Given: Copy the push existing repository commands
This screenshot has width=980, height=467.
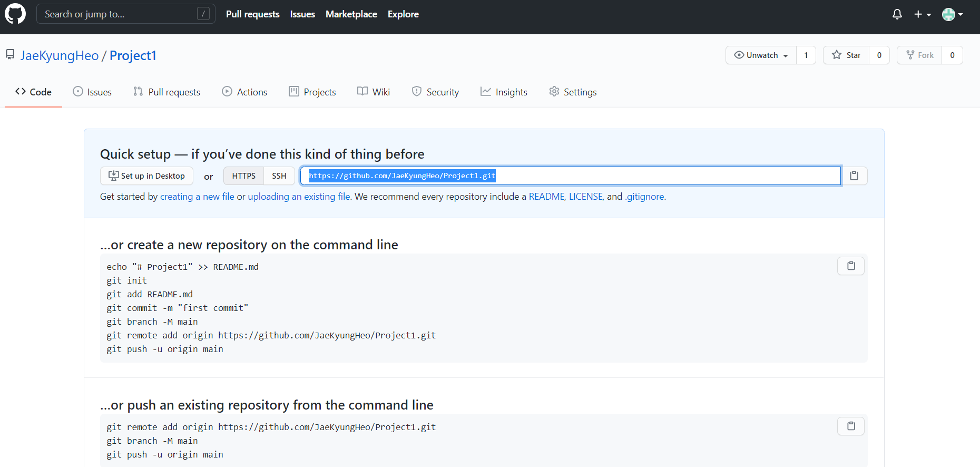Looking at the screenshot, I should [x=851, y=426].
